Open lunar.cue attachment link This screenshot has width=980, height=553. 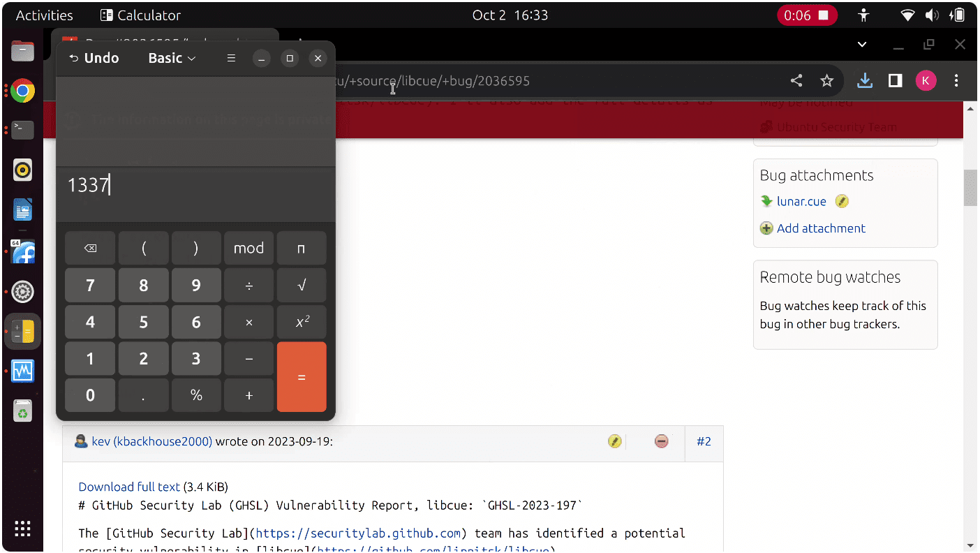pos(801,202)
